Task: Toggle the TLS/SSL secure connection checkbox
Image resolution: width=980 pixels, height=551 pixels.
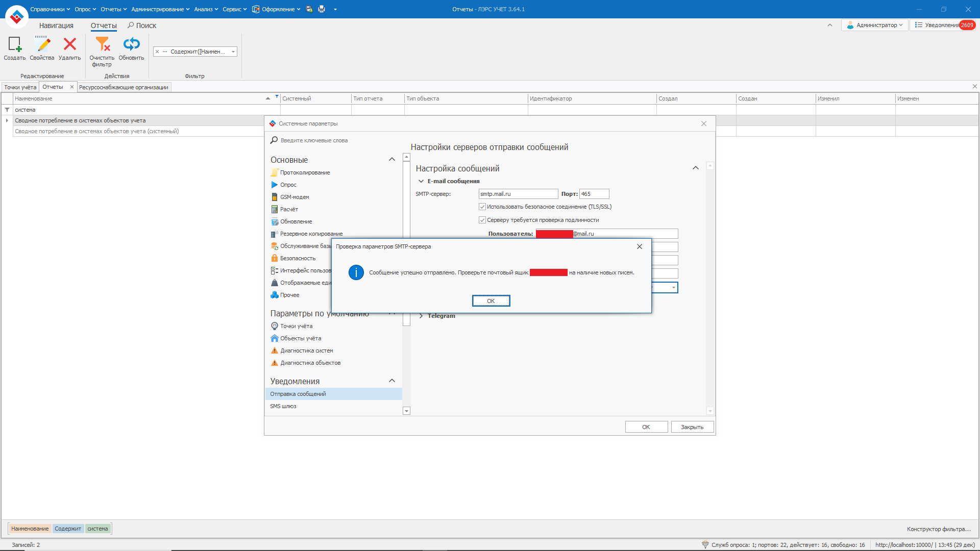Action: pos(482,207)
